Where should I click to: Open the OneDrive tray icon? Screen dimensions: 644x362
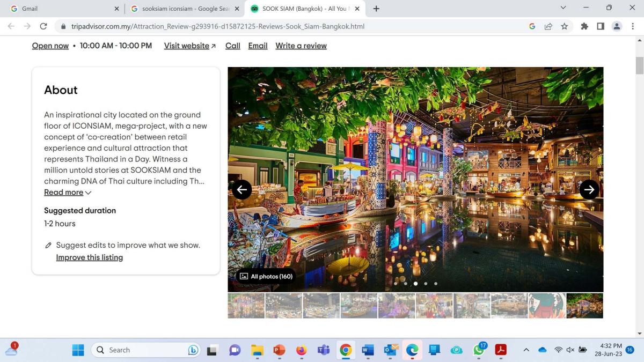click(x=543, y=350)
